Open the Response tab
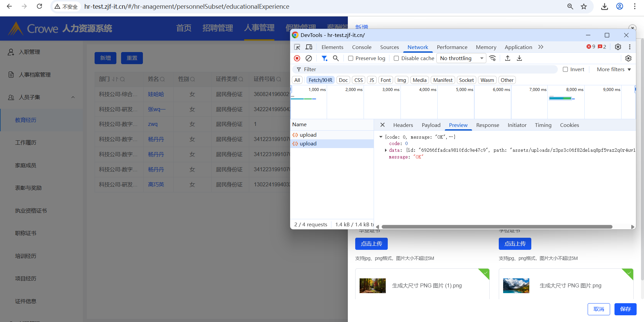The height and width of the screenshot is (322, 644). (487, 125)
